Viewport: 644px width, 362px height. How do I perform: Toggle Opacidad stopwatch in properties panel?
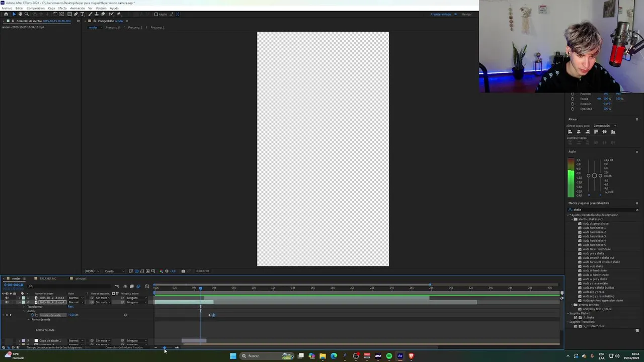pos(573,109)
